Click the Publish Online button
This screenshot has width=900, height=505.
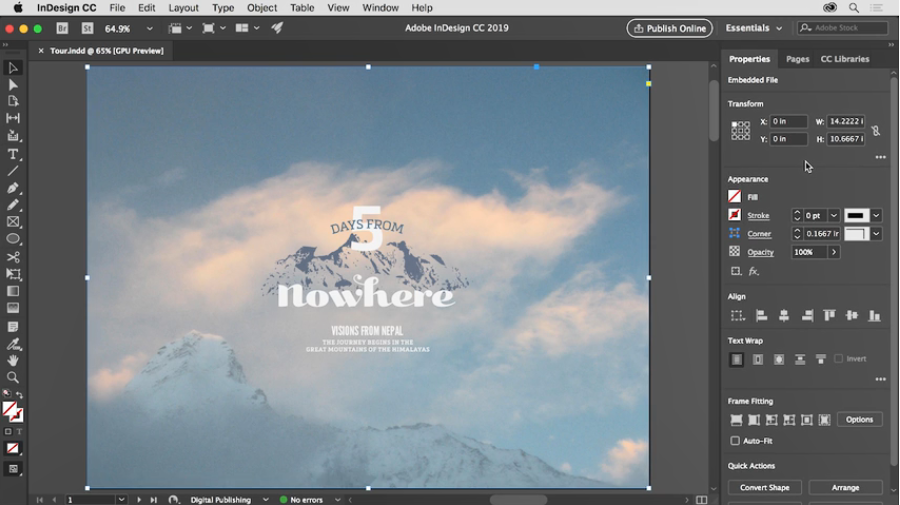coord(669,29)
